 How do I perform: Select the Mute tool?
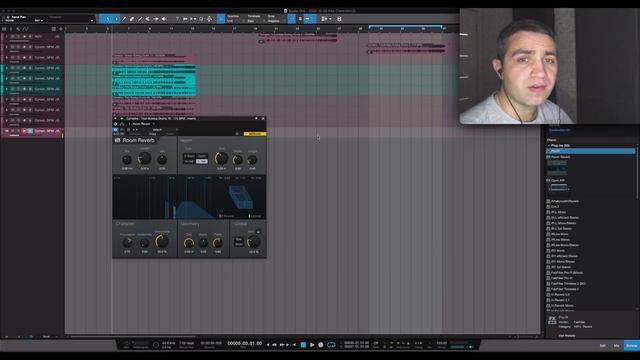[x=147, y=19]
